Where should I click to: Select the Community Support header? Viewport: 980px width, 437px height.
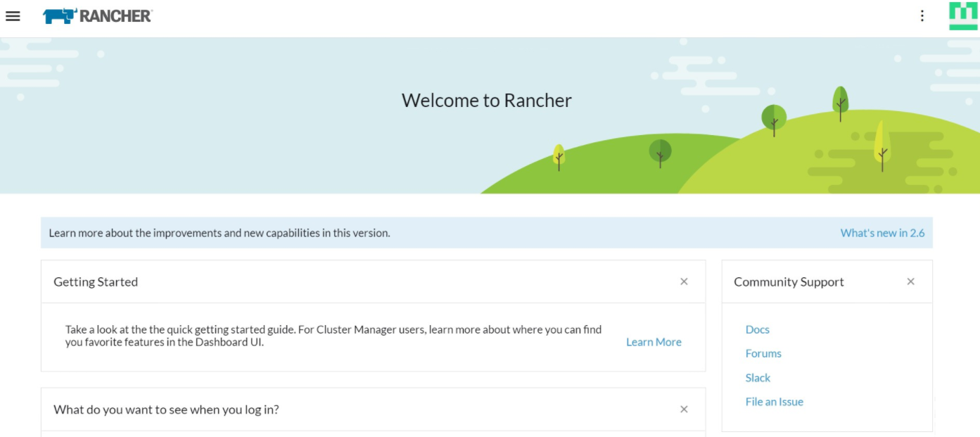[x=788, y=281]
